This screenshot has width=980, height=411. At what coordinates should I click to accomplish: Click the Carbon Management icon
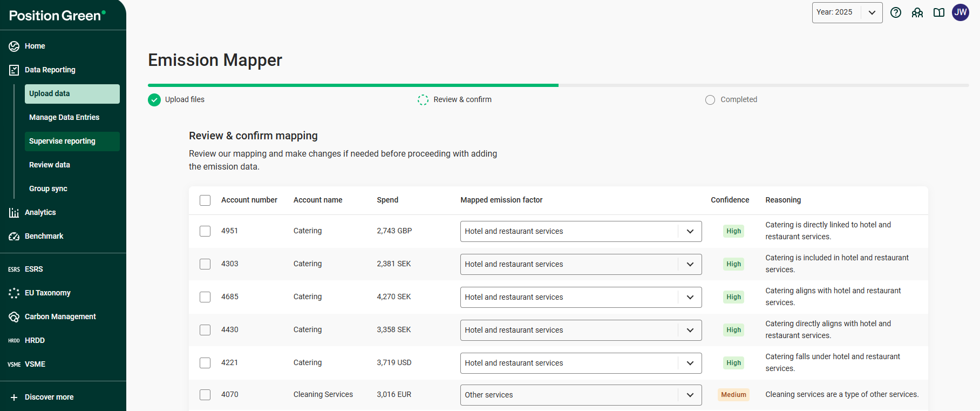click(14, 317)
